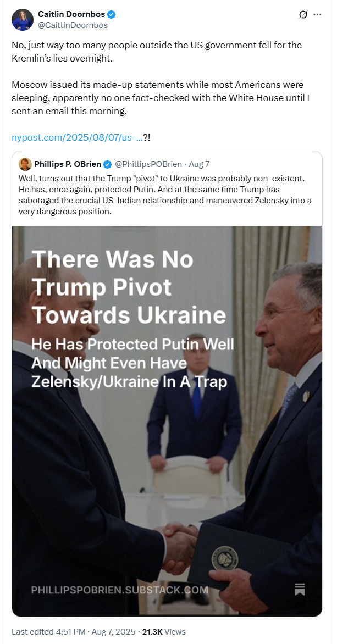Screen dimensions: 337x644
Task: Open the three-dot More options menu
Action: tap(317, 15)
